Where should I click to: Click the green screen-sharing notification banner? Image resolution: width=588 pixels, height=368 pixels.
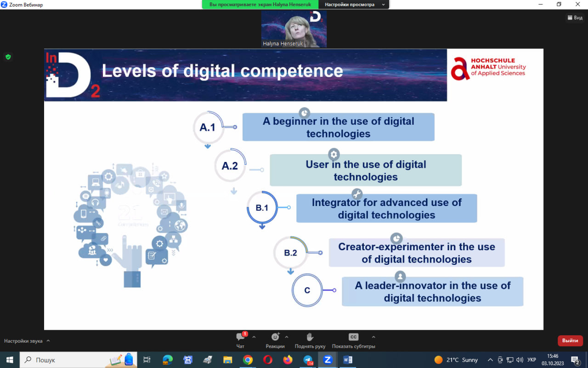point(260,5)
